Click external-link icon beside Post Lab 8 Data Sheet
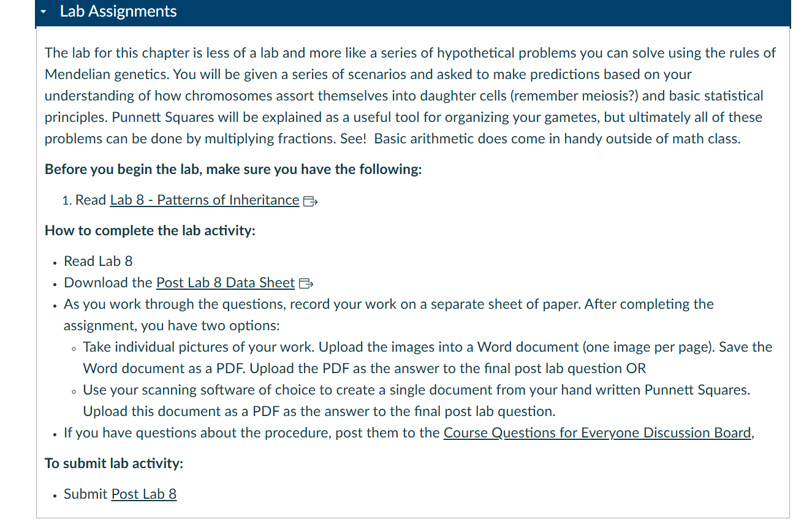This screenshot has width=812, height=530. [306, 284]
